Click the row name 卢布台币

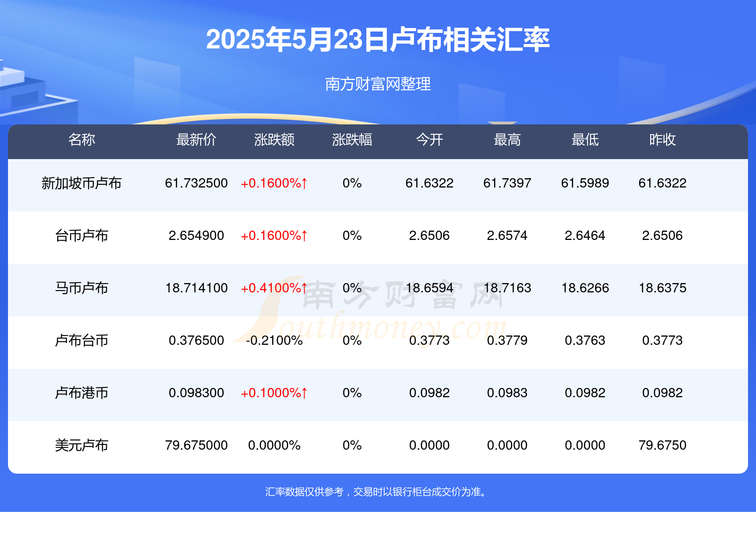[x=82, y=340]
